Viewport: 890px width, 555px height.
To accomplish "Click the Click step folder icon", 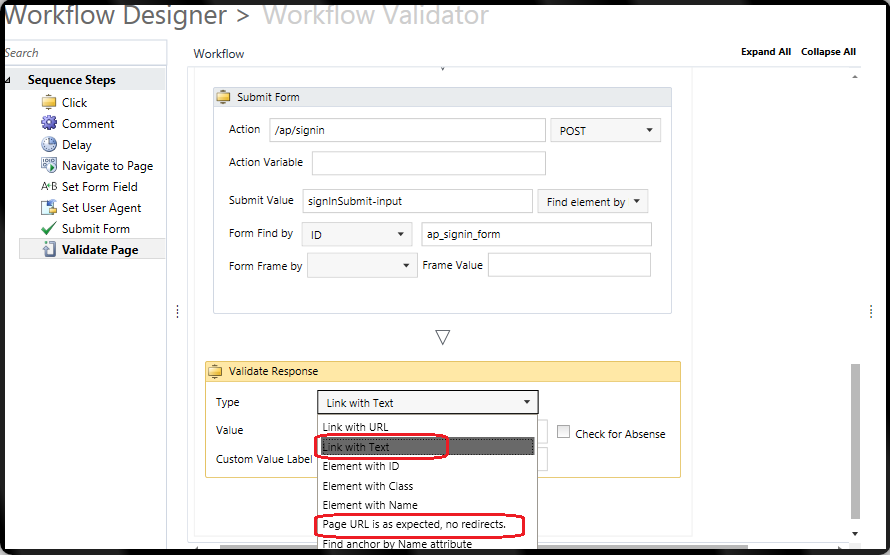I will click(49, 103).
